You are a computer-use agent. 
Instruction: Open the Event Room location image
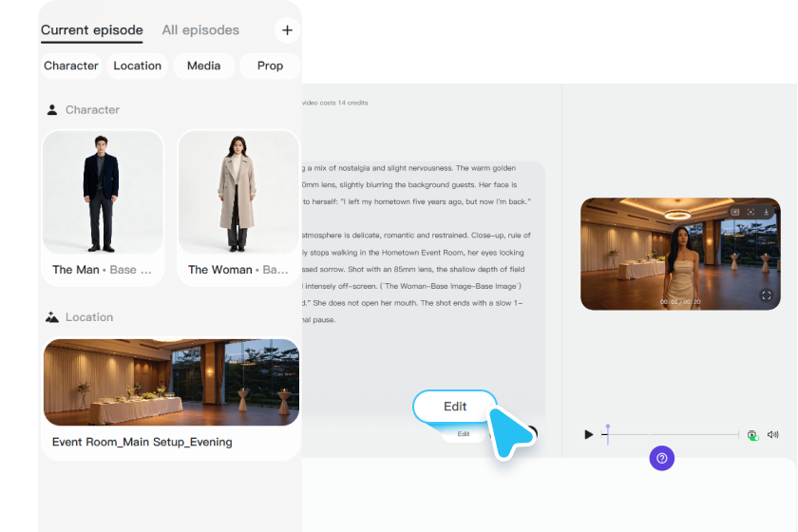[171, 382]
